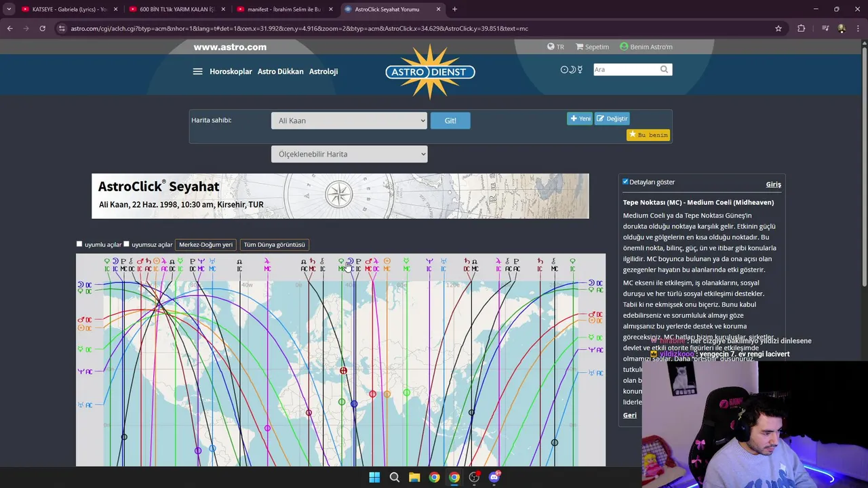Click the Değiştir button

coord(612,119)
